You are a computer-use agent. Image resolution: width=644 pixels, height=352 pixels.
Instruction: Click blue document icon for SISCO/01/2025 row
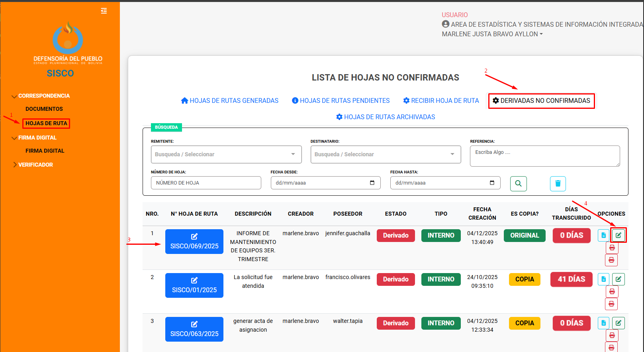pos(603,279)
